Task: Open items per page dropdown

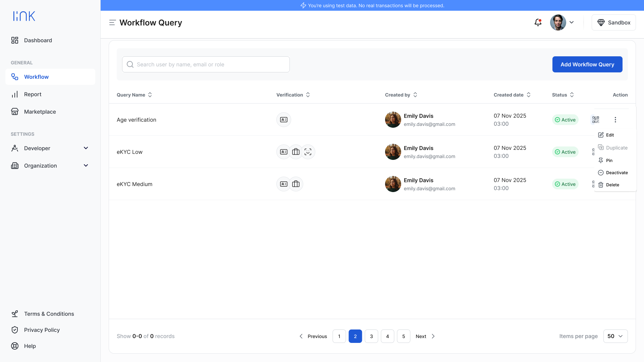Action: point(615,336)
